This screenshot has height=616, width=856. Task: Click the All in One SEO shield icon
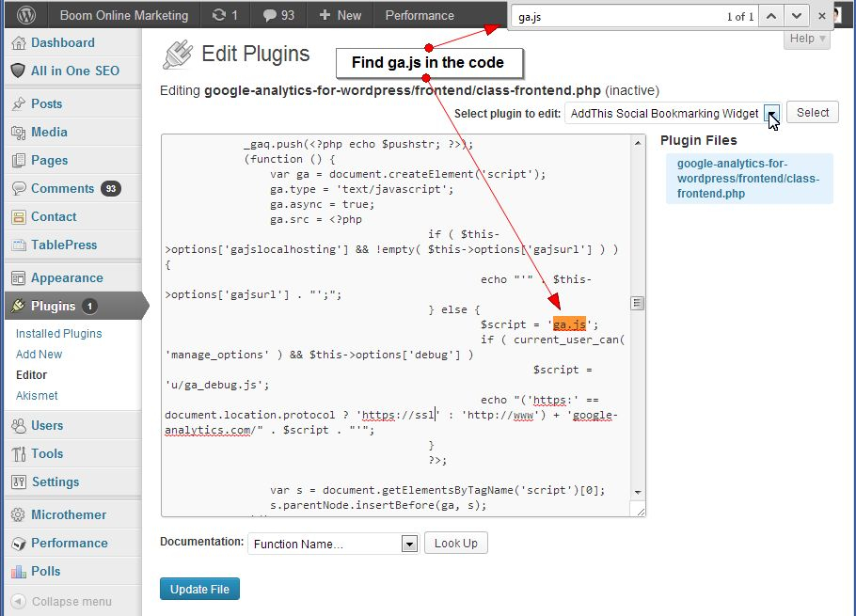[18, 71]
